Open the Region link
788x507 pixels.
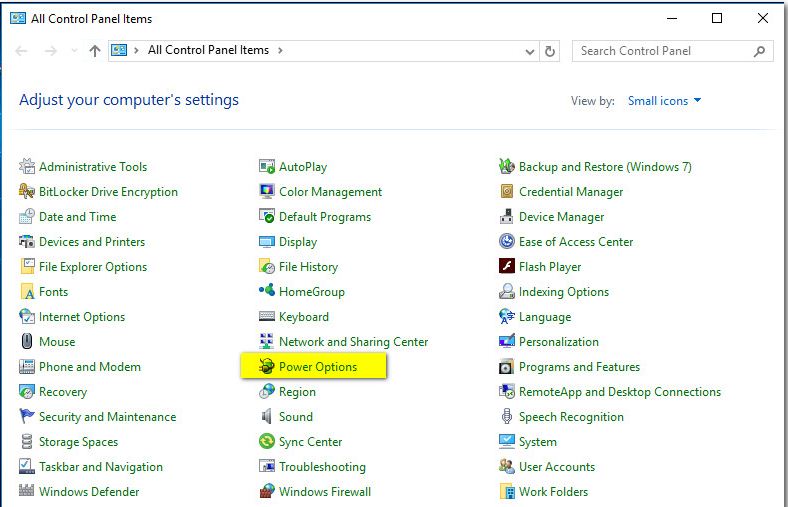tap(298, 392)
